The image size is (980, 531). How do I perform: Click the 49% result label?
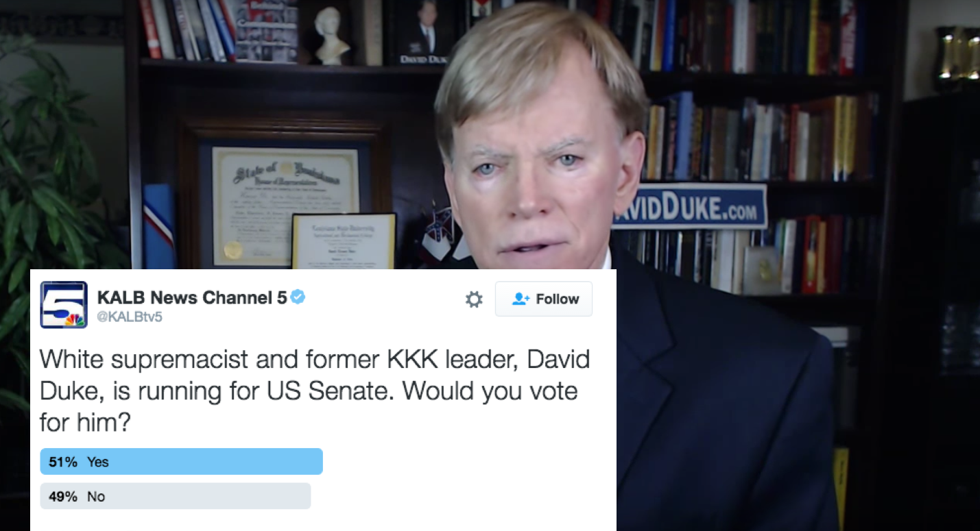[63, 497]
